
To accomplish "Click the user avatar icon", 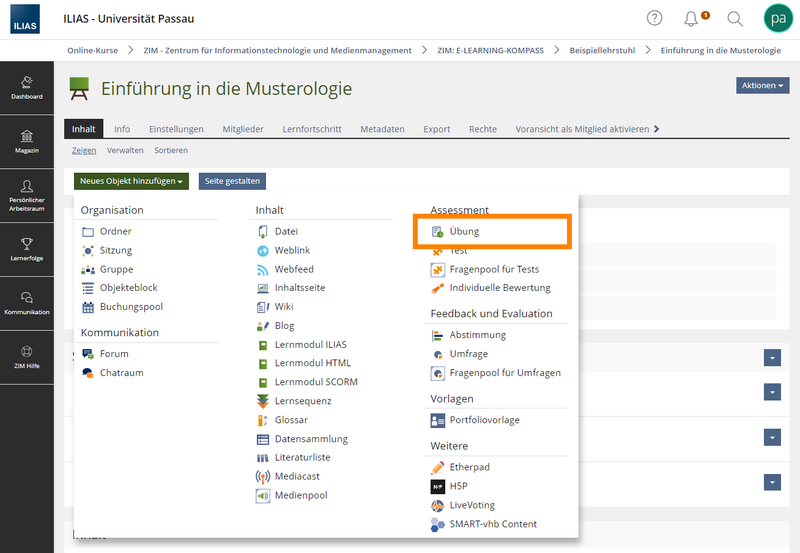I will 777,18.
